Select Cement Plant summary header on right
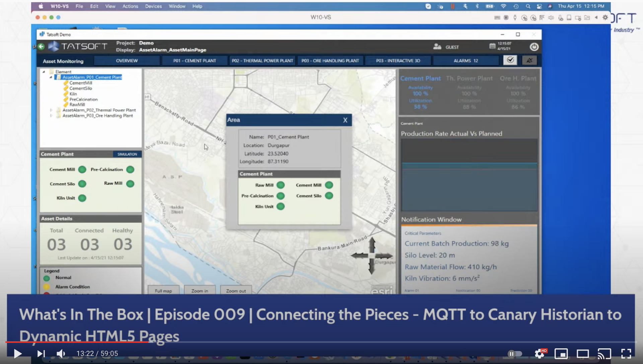 (420, 78)
